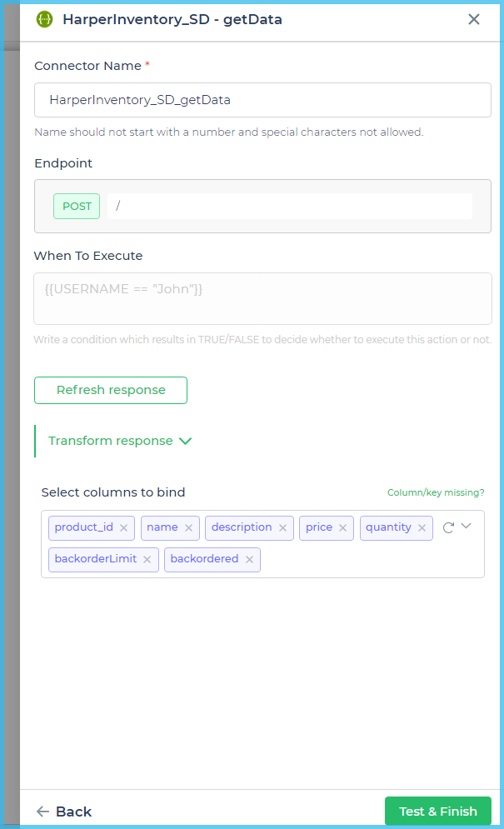Select the POST method selector
The image size is (504, 829).
click(76, 206)
